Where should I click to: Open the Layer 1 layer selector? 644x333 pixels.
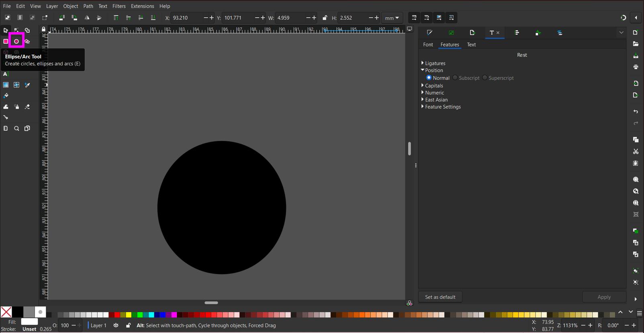(x=98, y=325)
